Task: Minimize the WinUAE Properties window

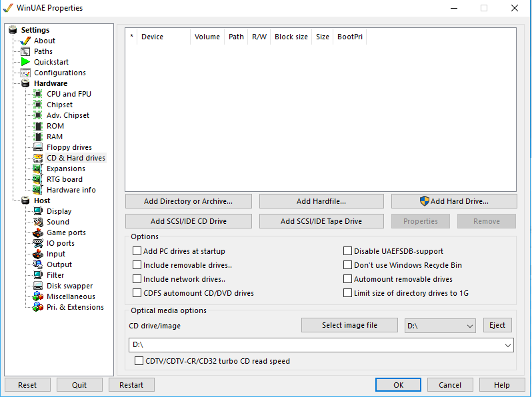Action: click(454, 8)
